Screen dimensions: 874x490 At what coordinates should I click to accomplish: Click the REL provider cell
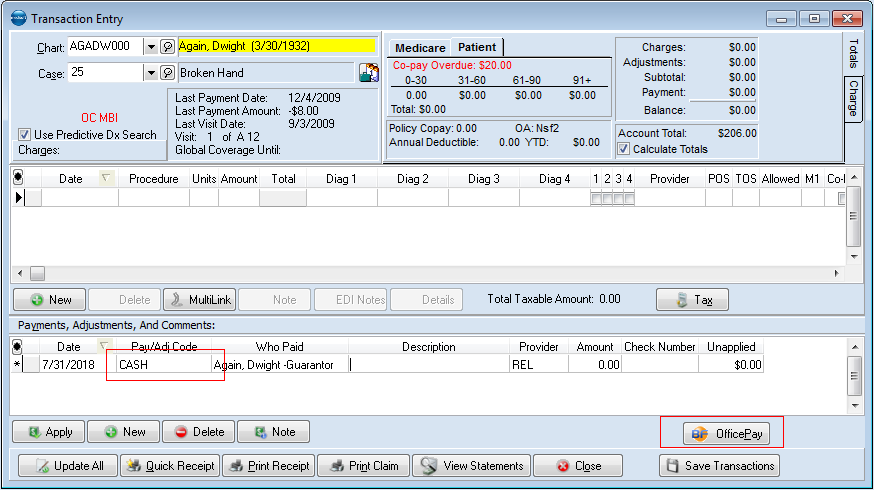click(538, 365)
